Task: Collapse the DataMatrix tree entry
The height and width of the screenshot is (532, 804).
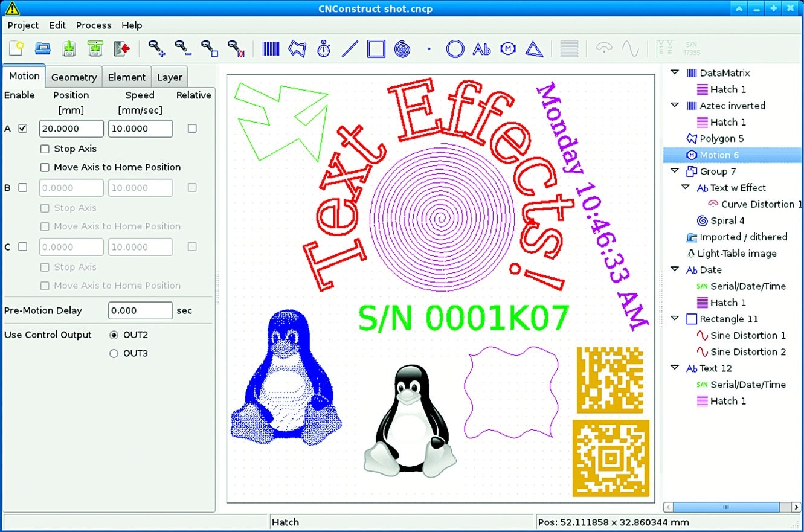Action: (675, 72)
